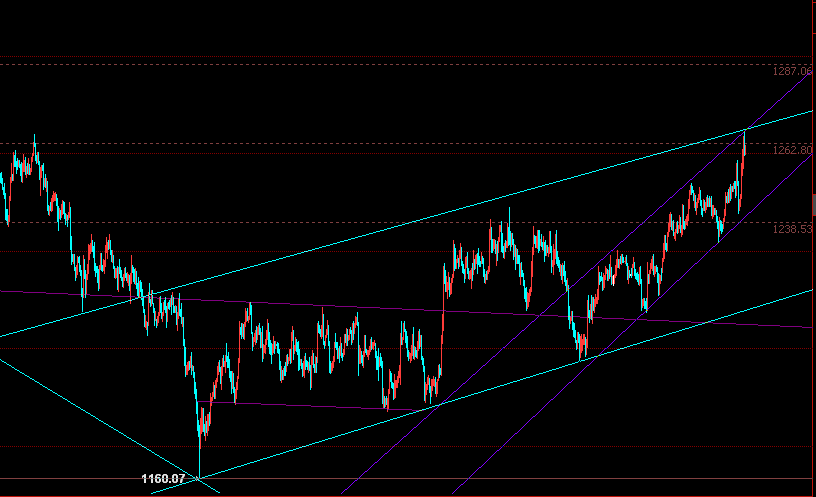Select the 1262.80 price level label
The width and height of the screenshot is (816, 497).
pos(792,150)
